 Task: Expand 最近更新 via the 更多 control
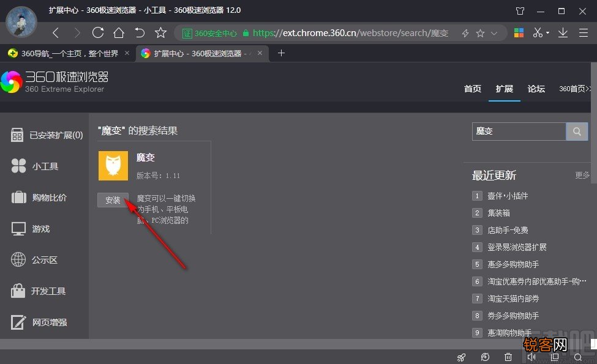click(582, 176)
